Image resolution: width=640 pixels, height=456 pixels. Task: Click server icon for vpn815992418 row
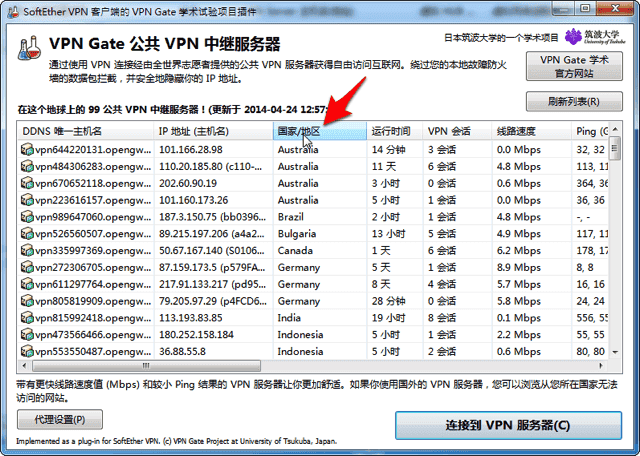coord(27,318)
